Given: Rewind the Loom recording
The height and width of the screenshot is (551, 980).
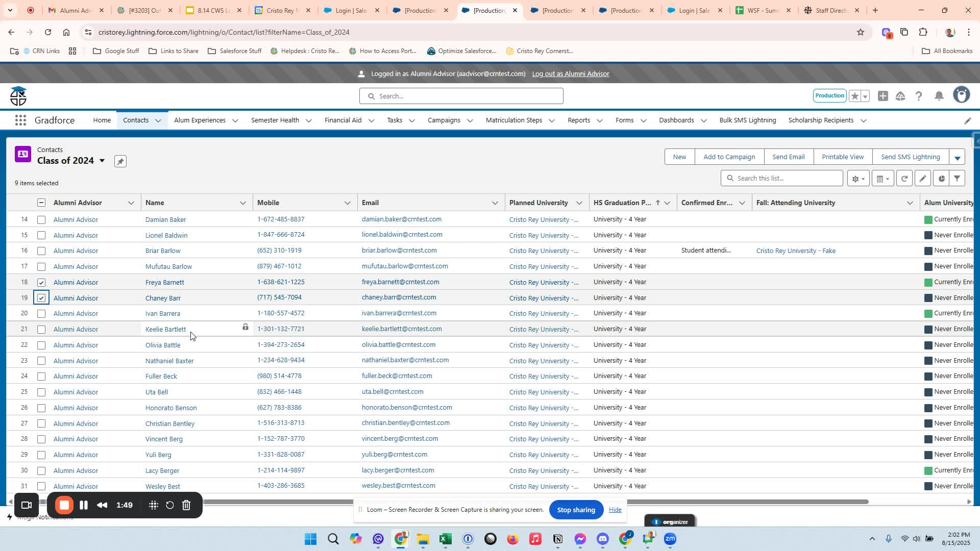Looking at the screenshot, I should pyautogui.click(x=102, y=505).
